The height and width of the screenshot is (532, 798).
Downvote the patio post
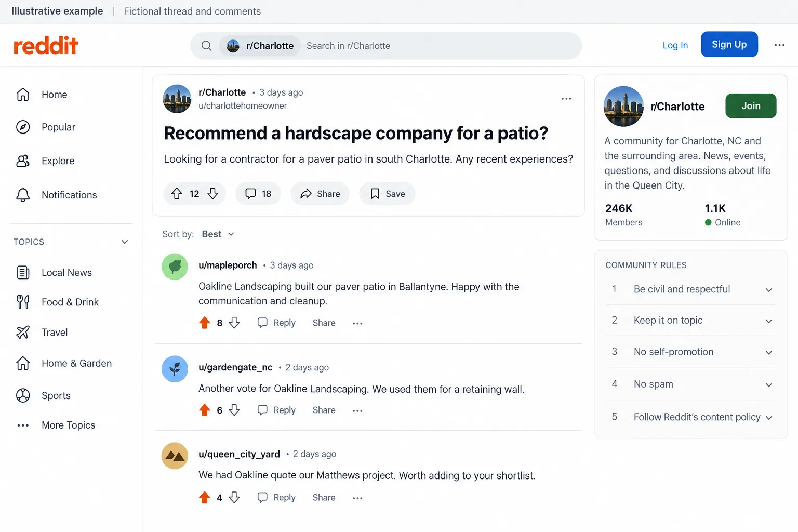(212, 194)
